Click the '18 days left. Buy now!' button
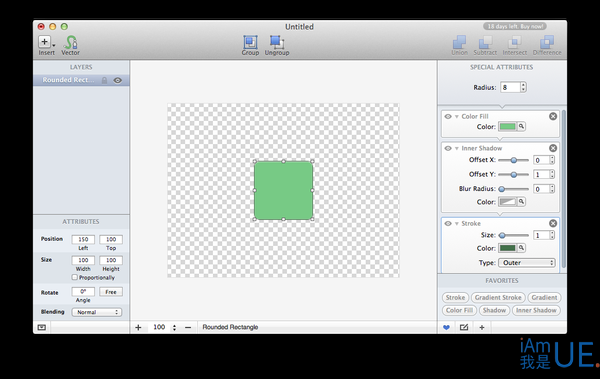Screen dimensions: 600x379 (514, 26)
